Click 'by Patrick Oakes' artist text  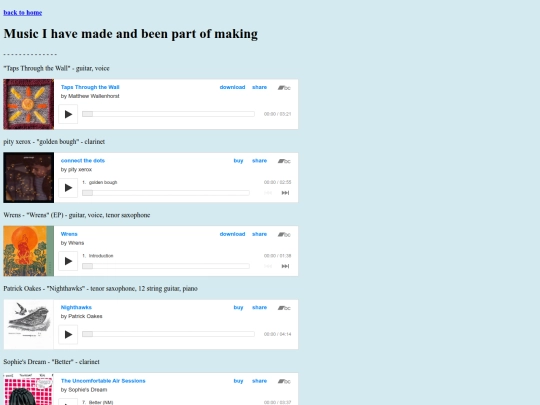pos(81,316)
